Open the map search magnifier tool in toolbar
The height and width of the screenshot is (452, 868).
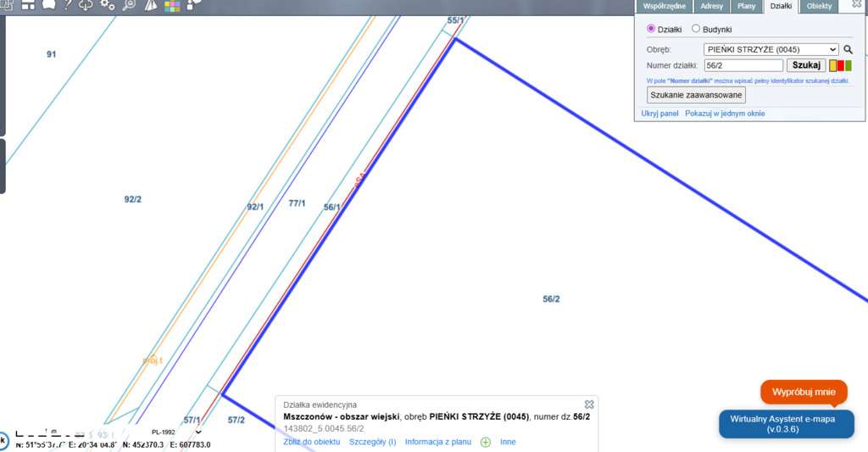pos(129,5)
